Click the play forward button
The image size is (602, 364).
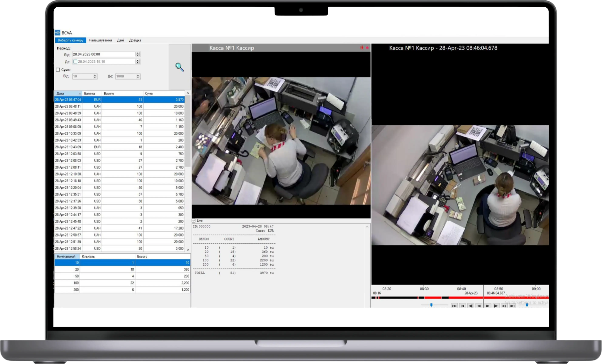coord(496,306)
